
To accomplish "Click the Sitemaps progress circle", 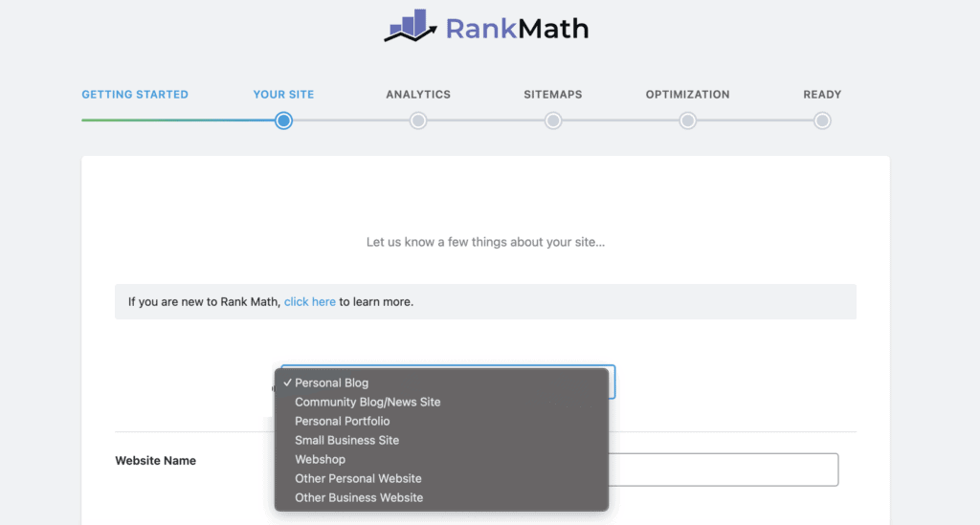I will click(553, 120).
